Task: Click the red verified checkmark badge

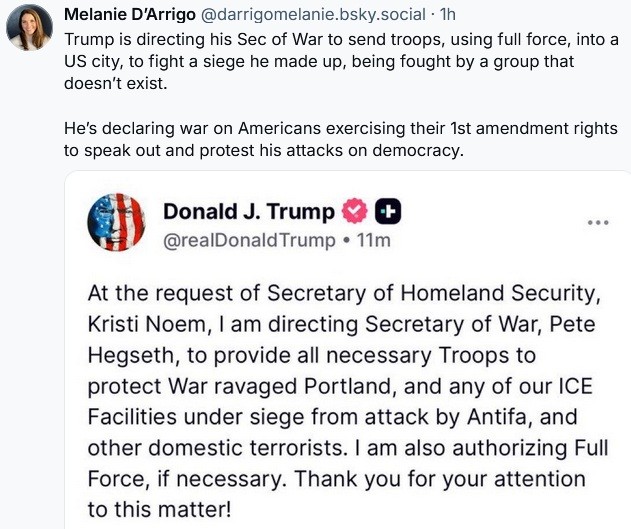Action: (354, 212)
